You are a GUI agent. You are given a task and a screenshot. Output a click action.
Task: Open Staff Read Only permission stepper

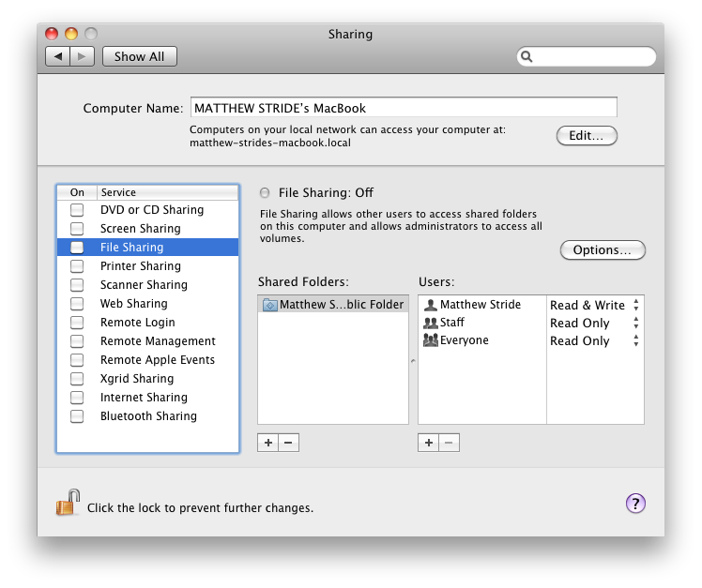pos(635,324)
